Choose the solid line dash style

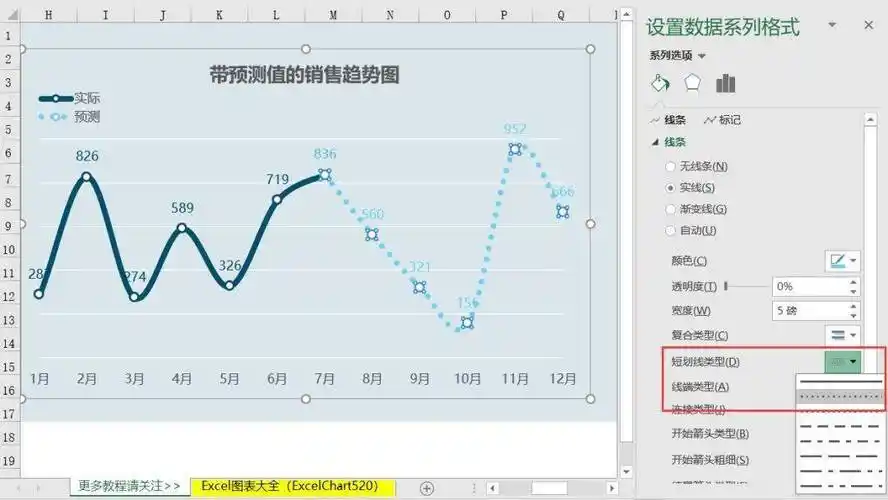[840, 382]
